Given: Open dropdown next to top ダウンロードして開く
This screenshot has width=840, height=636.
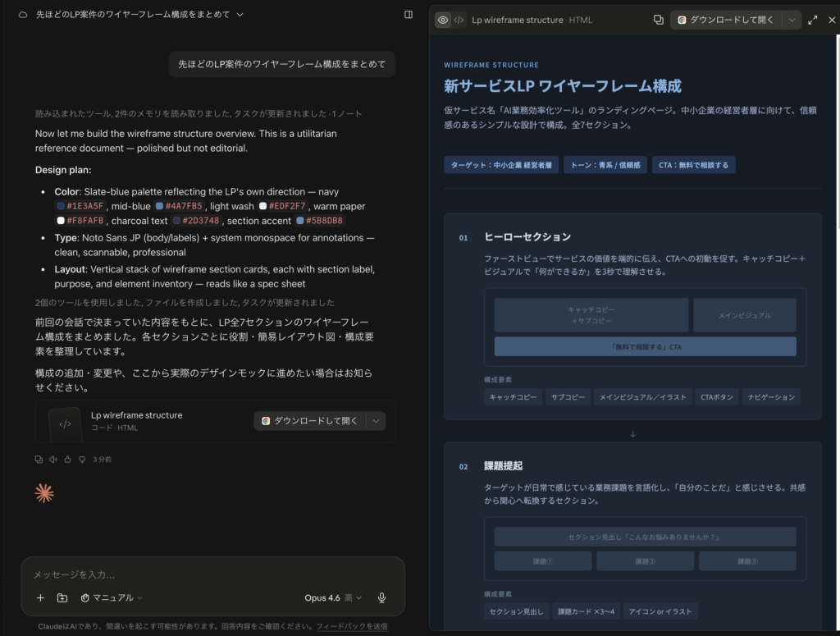Looking at the screenshot, I should tap(792, 20).
